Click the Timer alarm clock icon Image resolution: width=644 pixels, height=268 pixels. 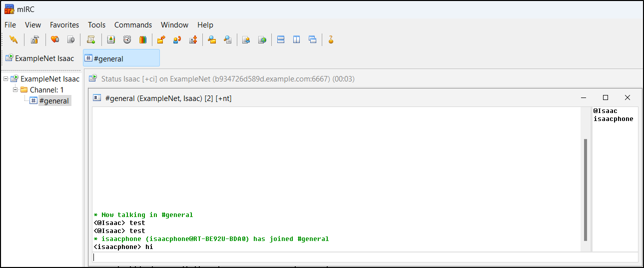(x=127, y=39)
